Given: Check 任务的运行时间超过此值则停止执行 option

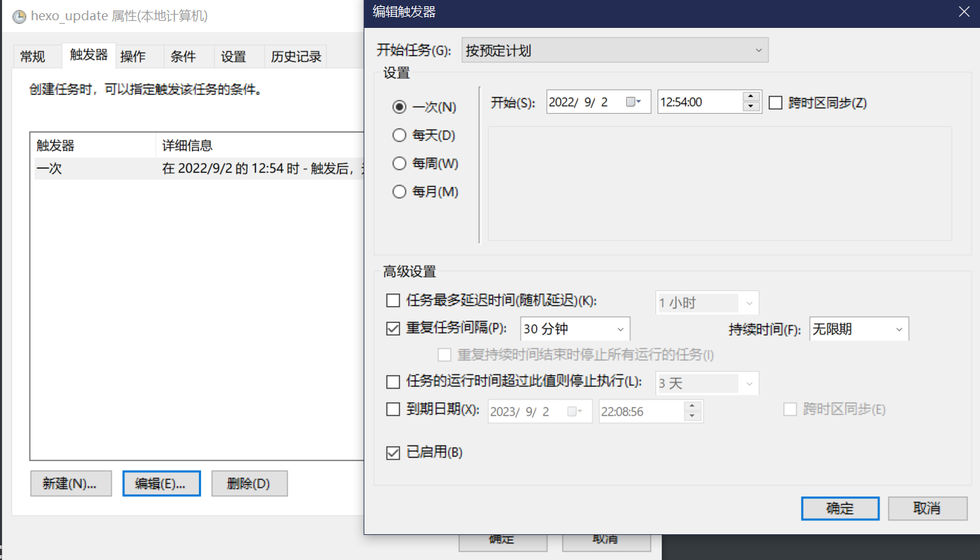Looking at the screenshot, I should [x=393, y=381].
